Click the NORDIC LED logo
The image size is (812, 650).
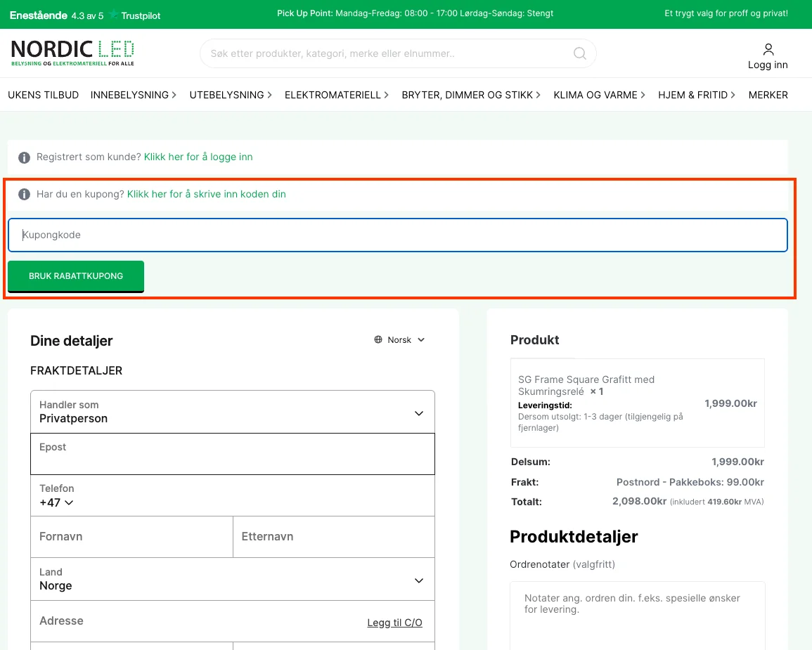72,53
